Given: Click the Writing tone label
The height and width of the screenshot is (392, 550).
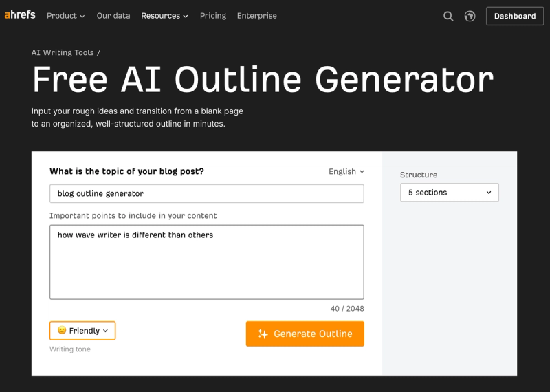Looking at the screenshot, I should click(x=70, y=349).
